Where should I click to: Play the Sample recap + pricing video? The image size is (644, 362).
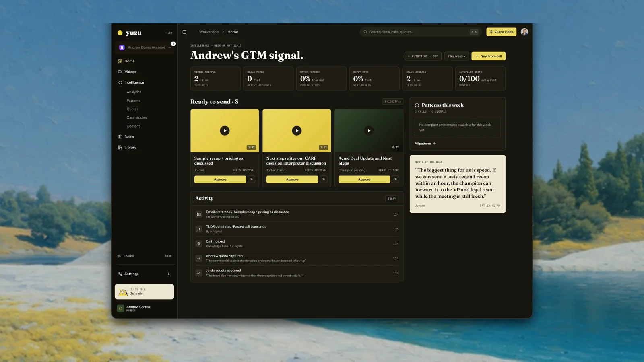[x=225, y=130]
